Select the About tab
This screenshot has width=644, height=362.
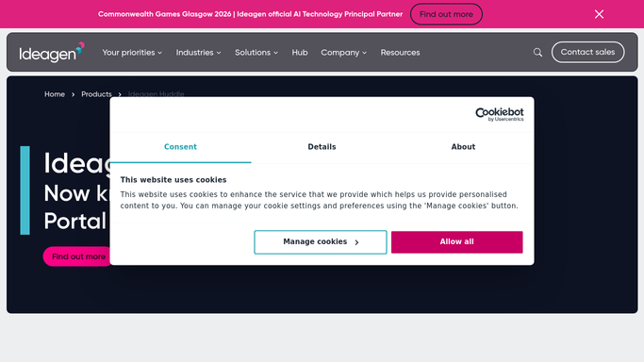[463, 147]
